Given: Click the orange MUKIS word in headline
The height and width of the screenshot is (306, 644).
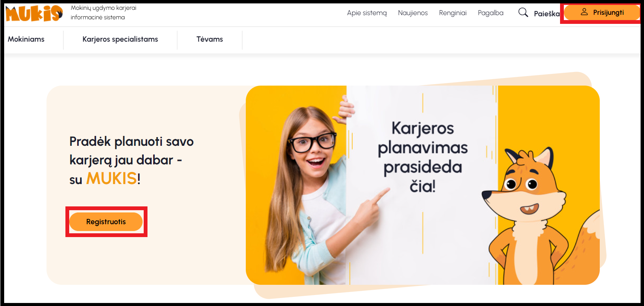Looking at the screenshot, I should pyautogui.click(x=112, y=178).
